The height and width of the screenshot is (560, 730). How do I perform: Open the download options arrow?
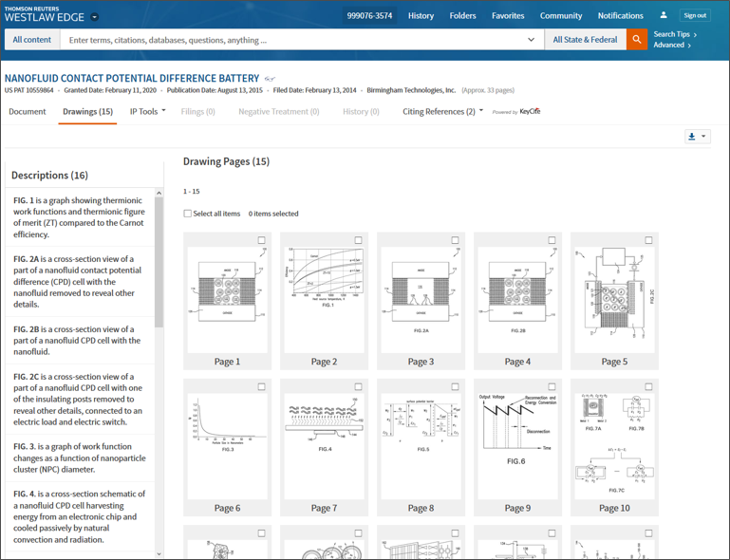pos(703,137)
